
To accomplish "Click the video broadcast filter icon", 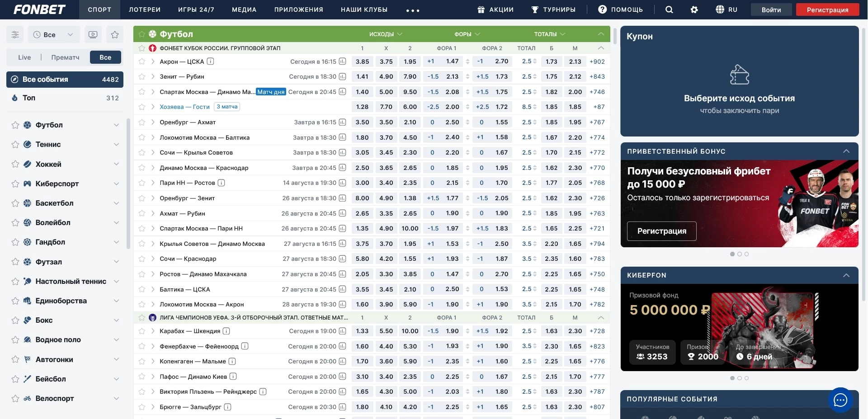I will point(93,34).
